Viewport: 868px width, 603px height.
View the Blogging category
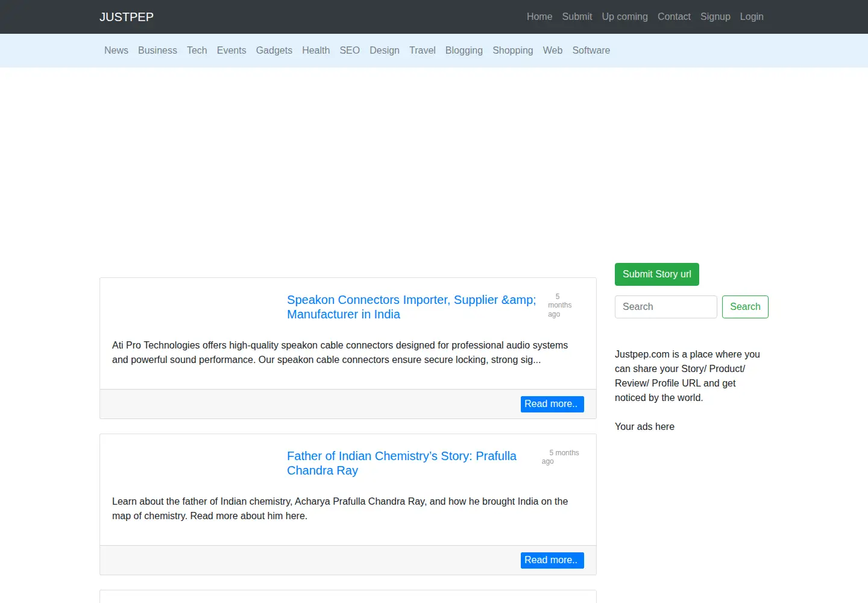[464, 51]
